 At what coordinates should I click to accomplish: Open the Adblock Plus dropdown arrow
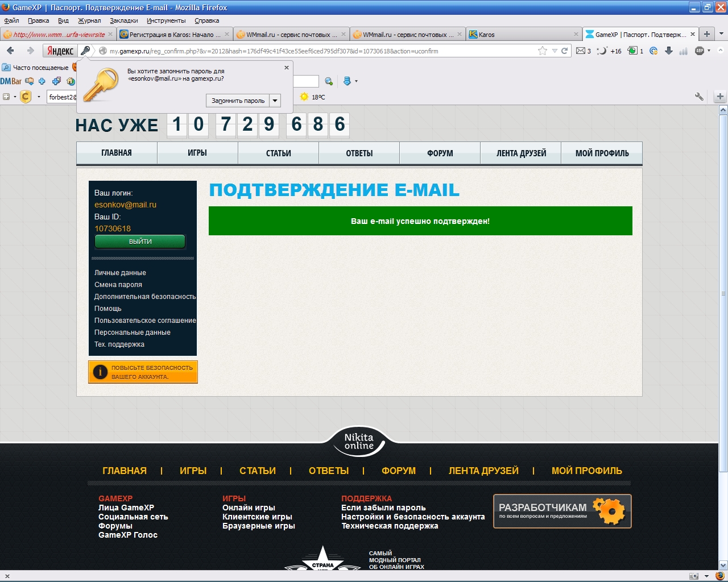click(x=709, y=51)
